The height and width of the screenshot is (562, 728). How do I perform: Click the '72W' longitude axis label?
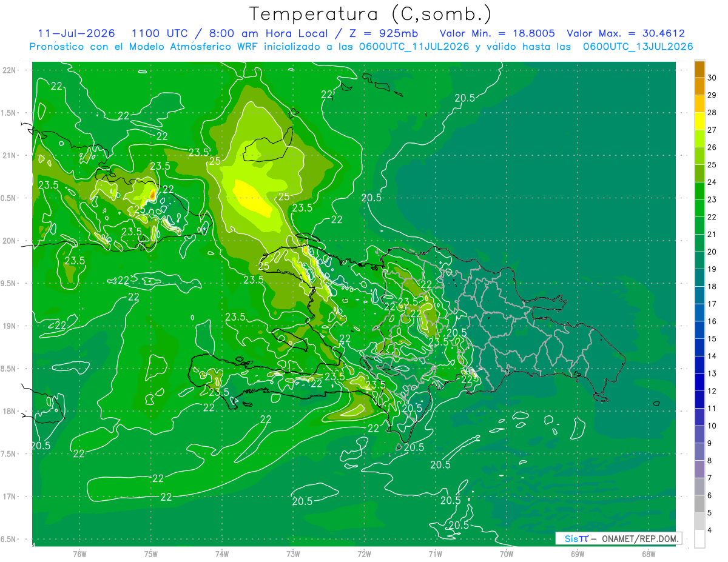point(364,554)
